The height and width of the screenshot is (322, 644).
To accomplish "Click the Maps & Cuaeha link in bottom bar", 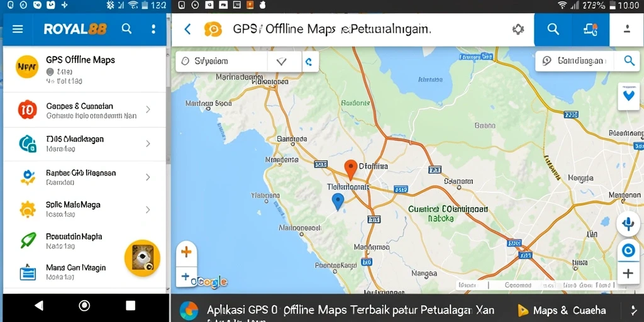I will click(x=562, y=310).
